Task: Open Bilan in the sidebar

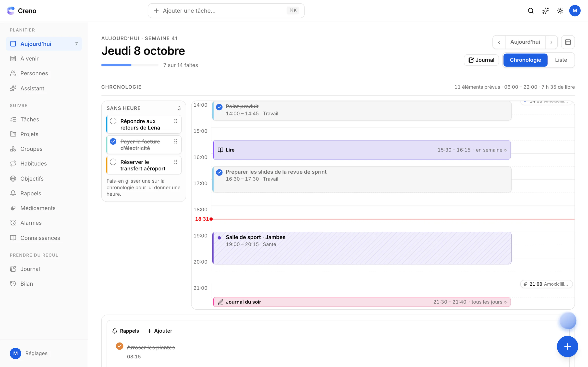Action: [44, 284]
